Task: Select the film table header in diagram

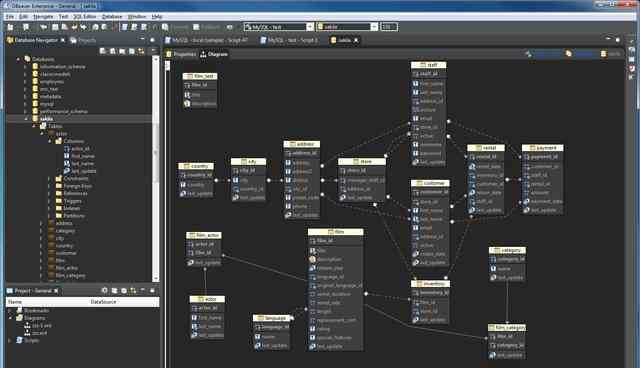Action: [x=336, y=232]
